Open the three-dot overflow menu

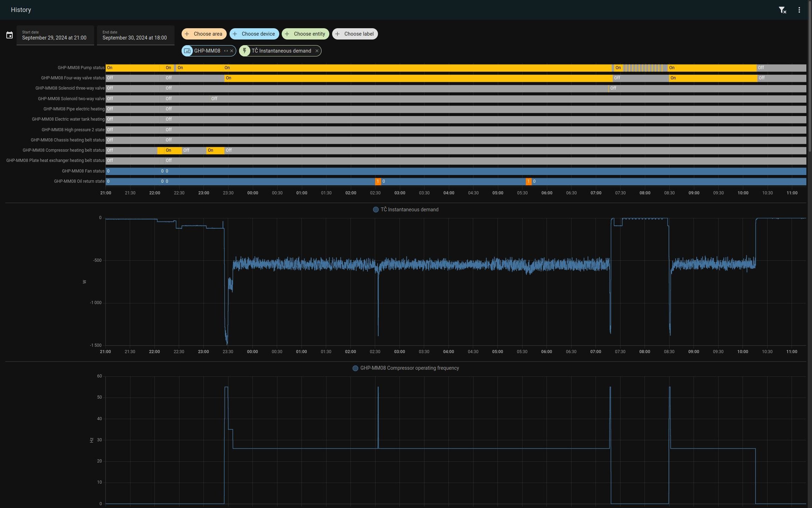(799, 10)
